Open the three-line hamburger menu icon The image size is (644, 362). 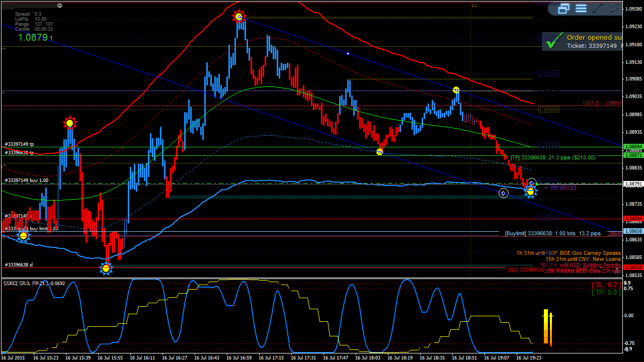[x=581, y=8]
